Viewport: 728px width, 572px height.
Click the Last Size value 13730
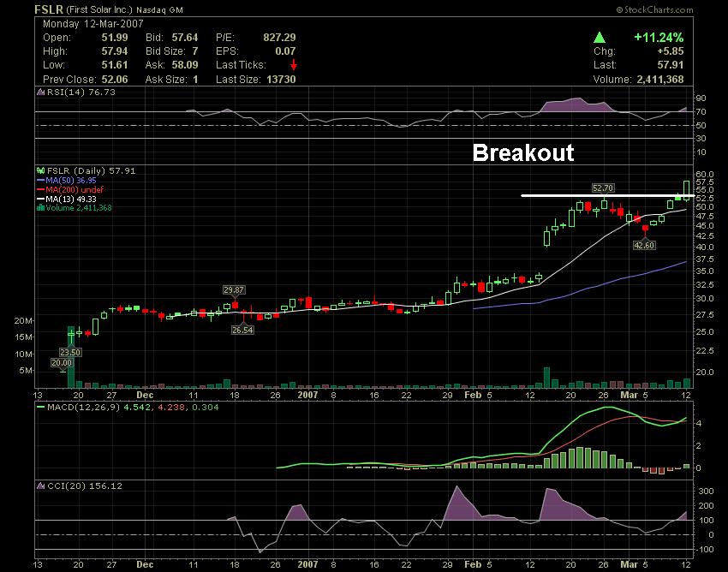coord(282,80)
